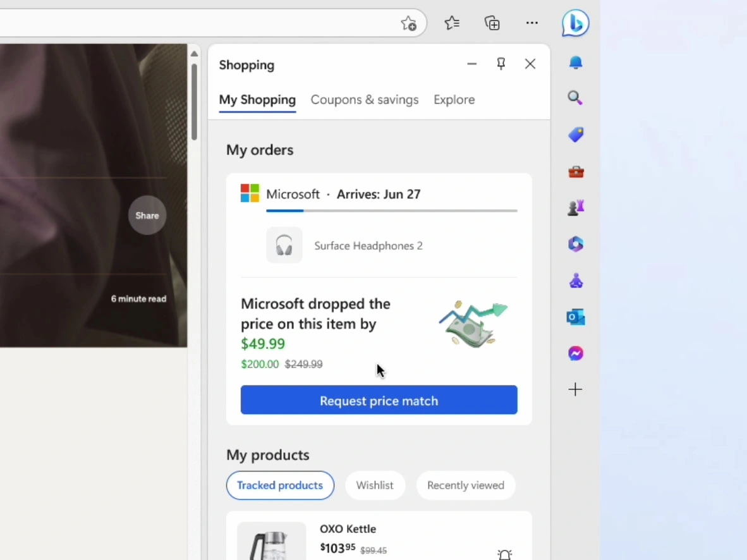Add this page to favorites star icon
Viewport: 747px width, 560px height.
[x=408, y=23]
